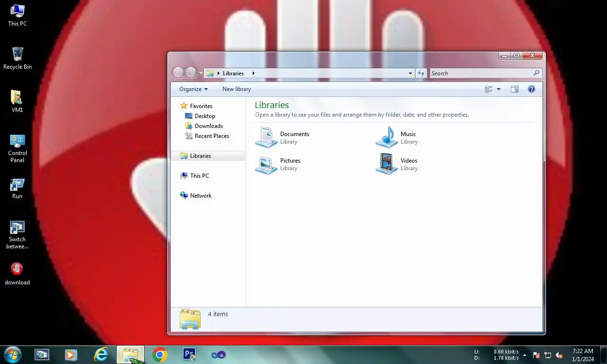Select the VM1 folder on desktop
The width and height of the screenshot is (607, 364).
pos(18,101)
